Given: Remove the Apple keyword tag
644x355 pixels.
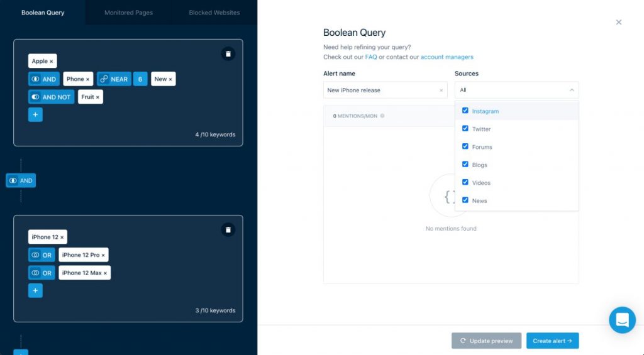Looking at the screenshot, I should pos(52,62).
